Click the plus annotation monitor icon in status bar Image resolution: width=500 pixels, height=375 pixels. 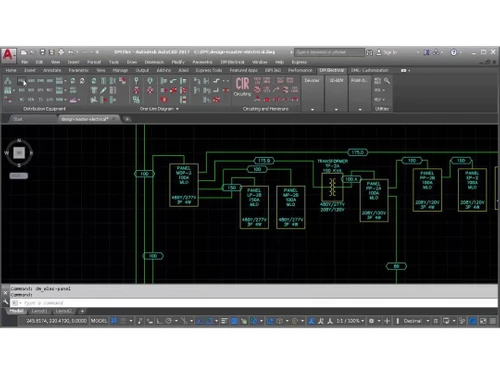click(x=387, y=321)
